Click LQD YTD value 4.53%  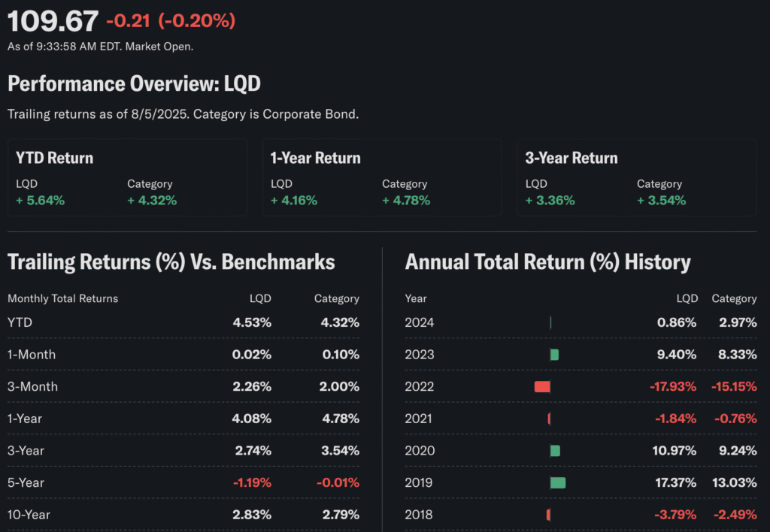coord(252,322)
